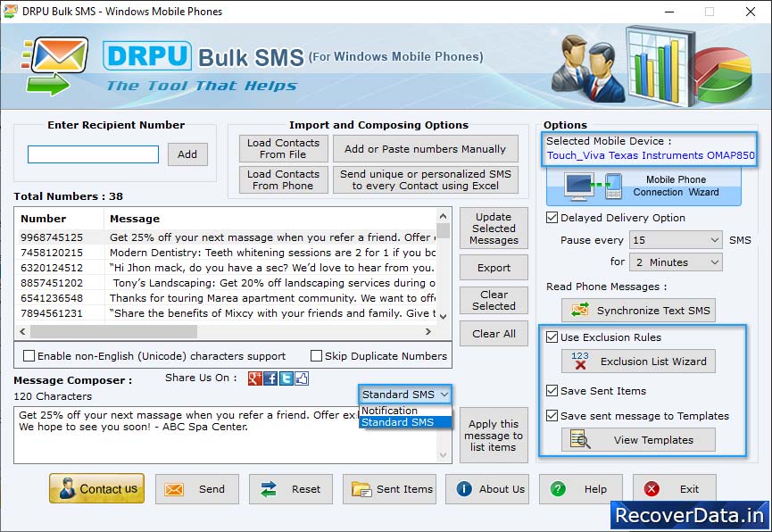Viewport: 772px width, 532px height.
Task: Click the Sent Items folder icon
Action: click(x=361, y=489)
